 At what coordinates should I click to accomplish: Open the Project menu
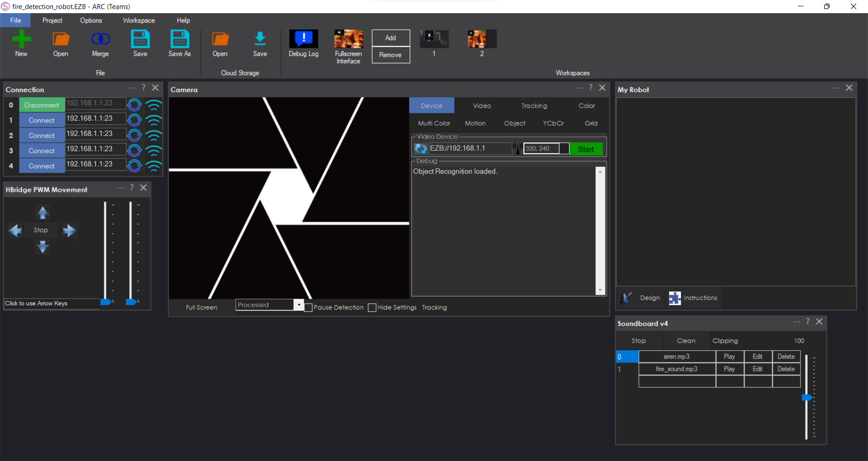[x=52, y=20]
